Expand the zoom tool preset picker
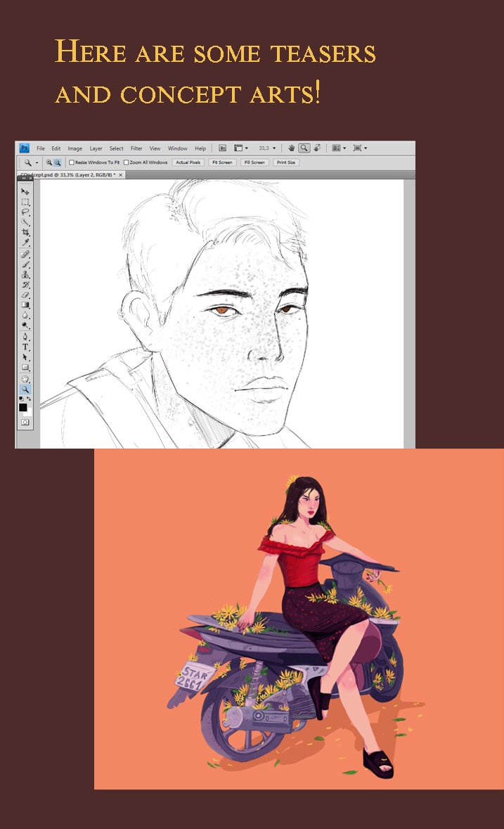504x829 pixels. (30, 162)
